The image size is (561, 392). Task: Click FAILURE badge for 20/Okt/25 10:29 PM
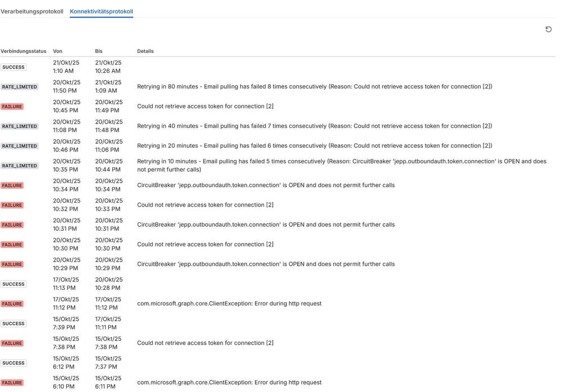pyautogui.click(x=12, y=265)
